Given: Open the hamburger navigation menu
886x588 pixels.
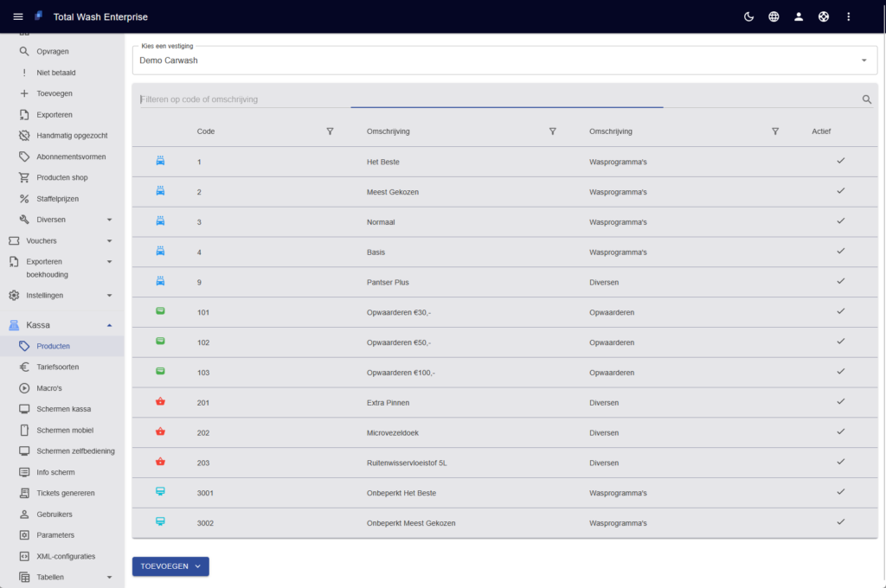Looking at the screenshot, I should tap(18, 16).
